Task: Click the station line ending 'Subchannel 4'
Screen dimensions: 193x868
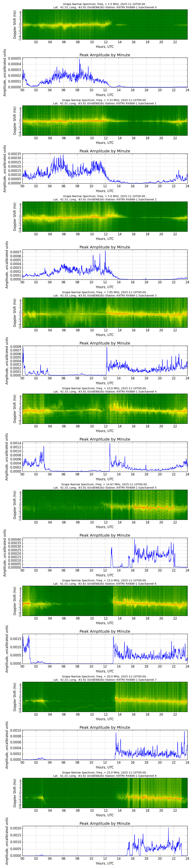Action: (x=105, y=392)
